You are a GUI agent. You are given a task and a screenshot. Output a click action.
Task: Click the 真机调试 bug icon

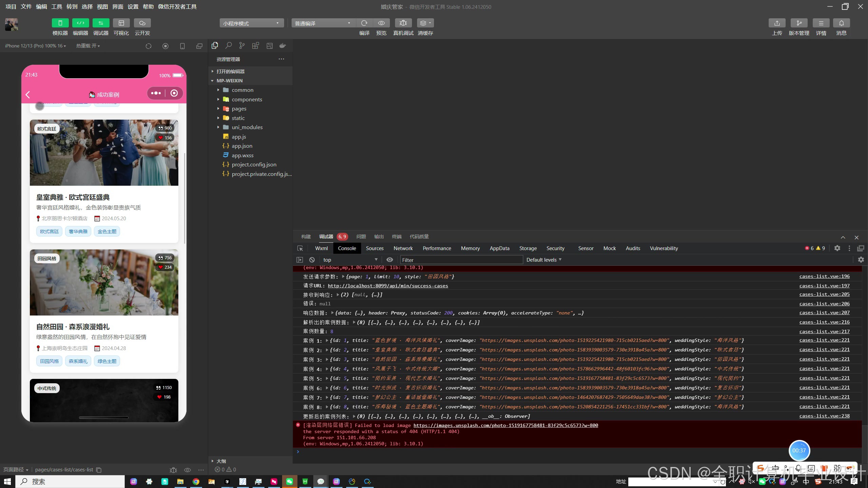coord(403,23)
